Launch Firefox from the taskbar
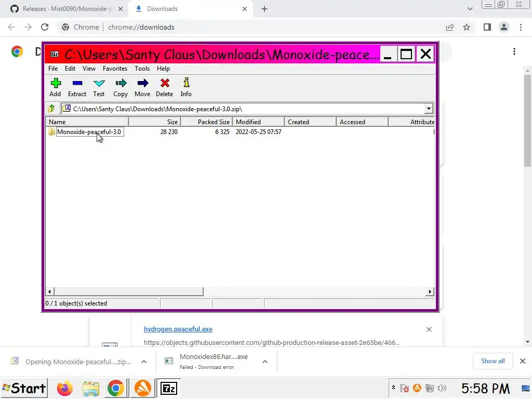This screenshot has width=532, height=399. (x=65, y=388)
